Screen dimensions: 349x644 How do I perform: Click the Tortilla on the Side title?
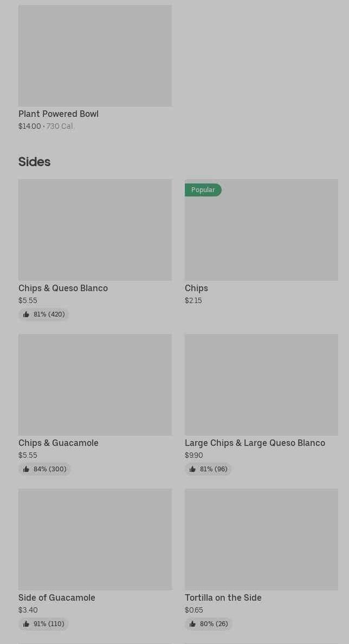[223, 598]
